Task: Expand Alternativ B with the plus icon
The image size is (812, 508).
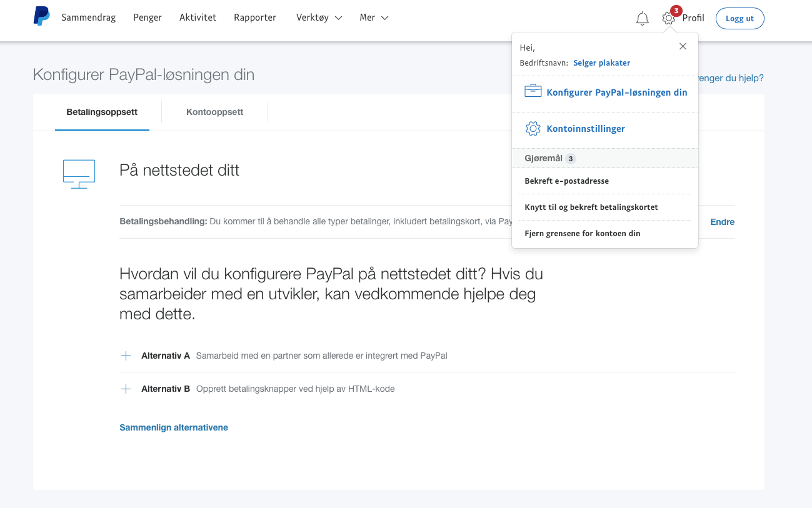Action: coord(126,389)
